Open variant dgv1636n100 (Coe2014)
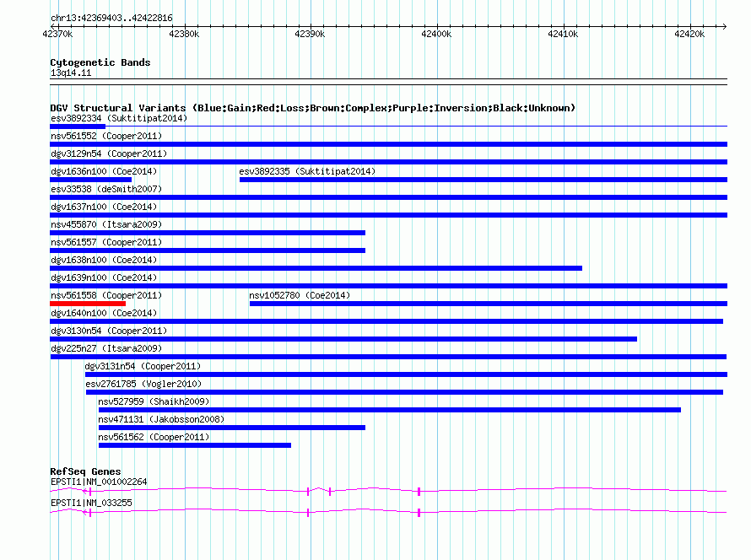 click(x=104, y=171)
